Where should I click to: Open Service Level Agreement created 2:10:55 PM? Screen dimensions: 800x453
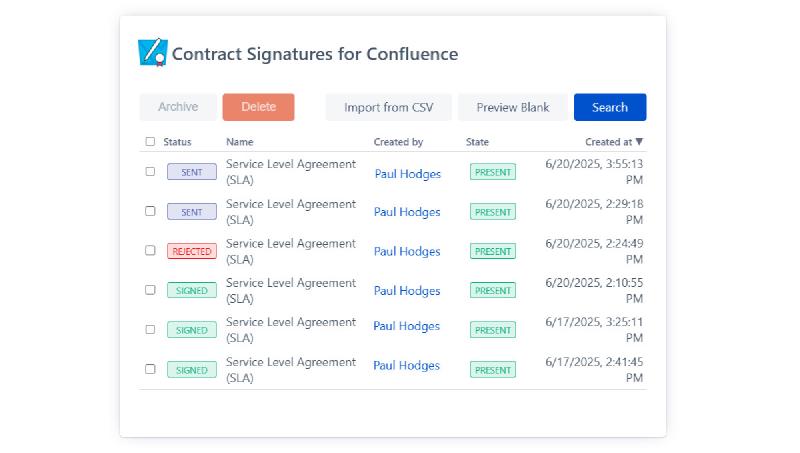pos(291,290)
